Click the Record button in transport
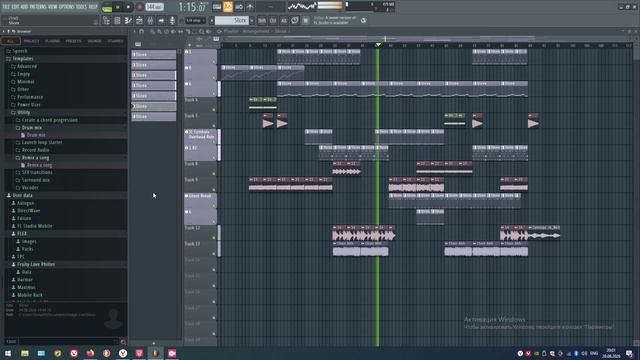This screenshot has height=360, width=640. 140,7
